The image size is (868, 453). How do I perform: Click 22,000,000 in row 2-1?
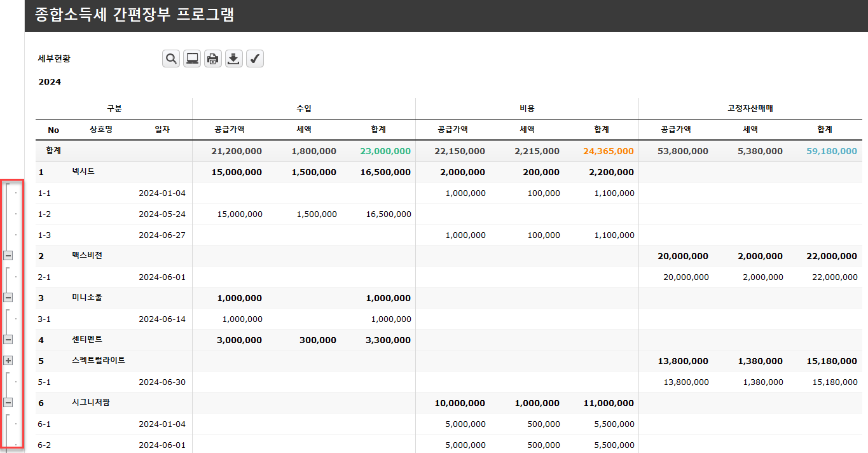835,277
